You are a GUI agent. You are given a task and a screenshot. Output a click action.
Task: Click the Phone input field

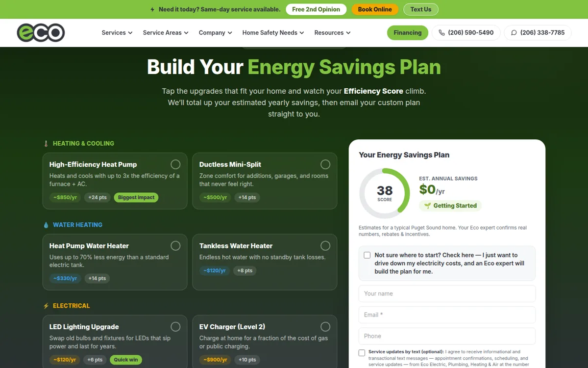(x=447, y=336)
